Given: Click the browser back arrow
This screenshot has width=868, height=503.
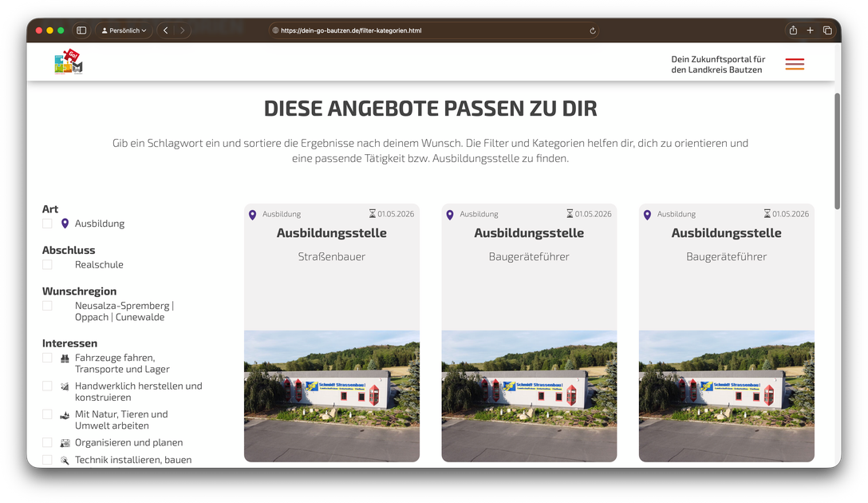Looking at the screenshot, I should pos(165,30).
